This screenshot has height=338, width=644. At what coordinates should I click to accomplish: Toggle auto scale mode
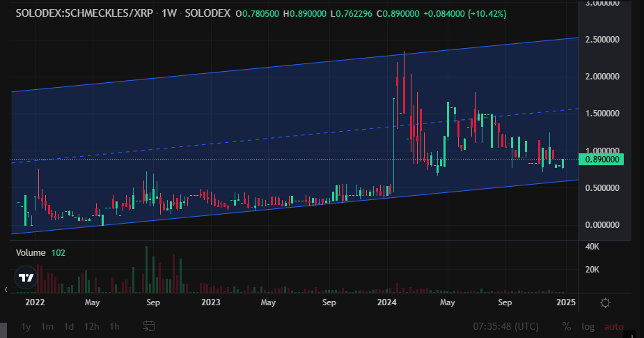point(613,326)
